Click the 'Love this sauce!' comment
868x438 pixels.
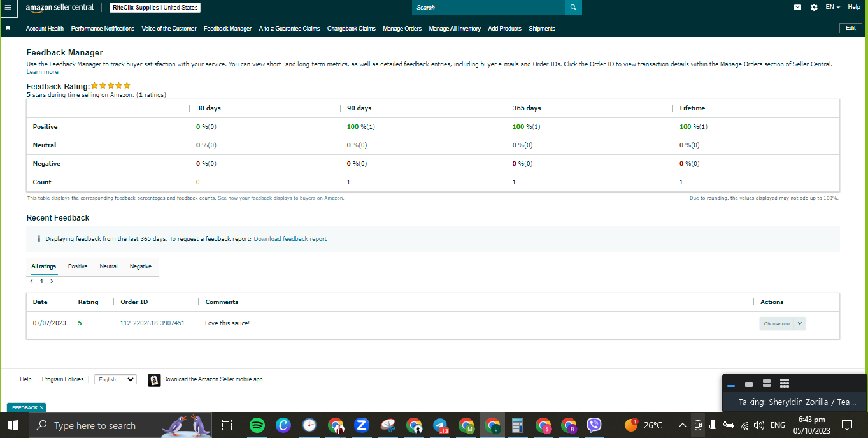227,323
